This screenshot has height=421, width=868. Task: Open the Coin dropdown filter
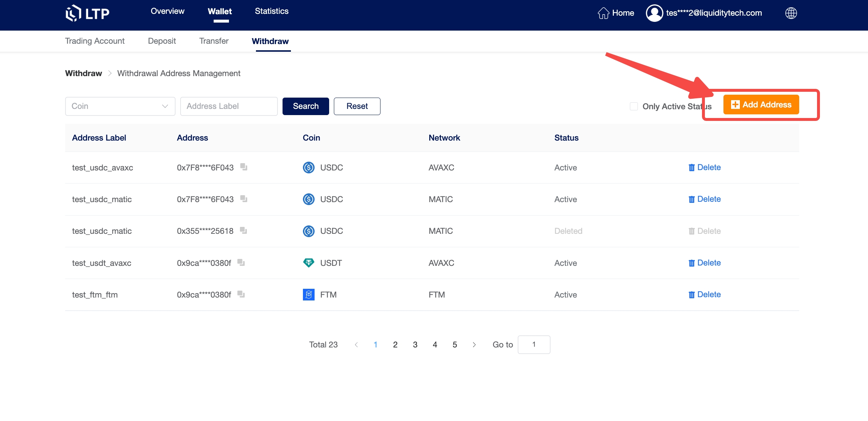(120, 106)
